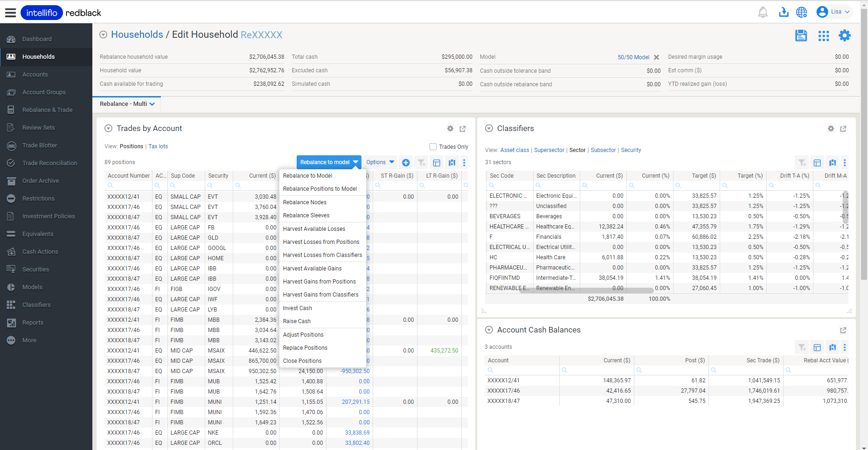Open the Lisa user account menu
This screenshot has height=450, width=868.
click(x=834, y=12)
